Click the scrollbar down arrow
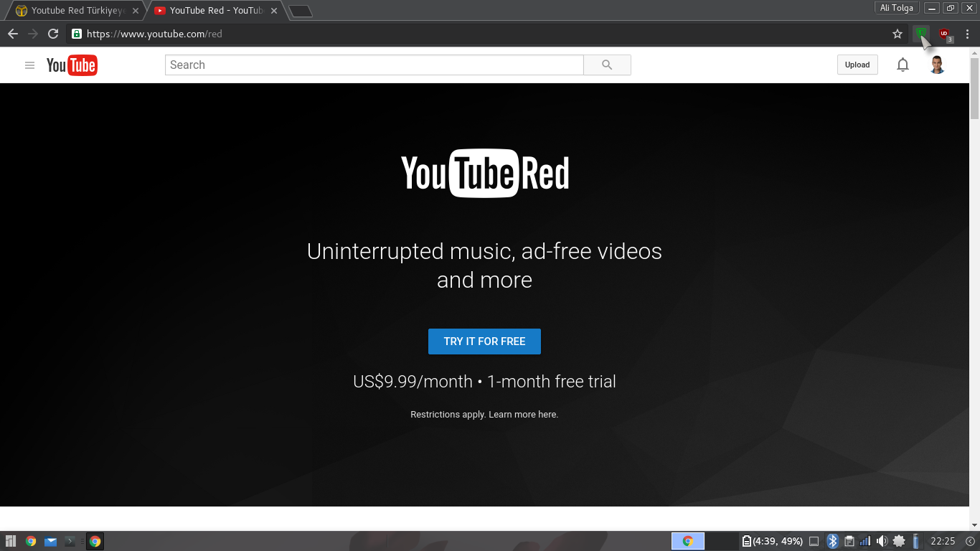 [974, 526]
